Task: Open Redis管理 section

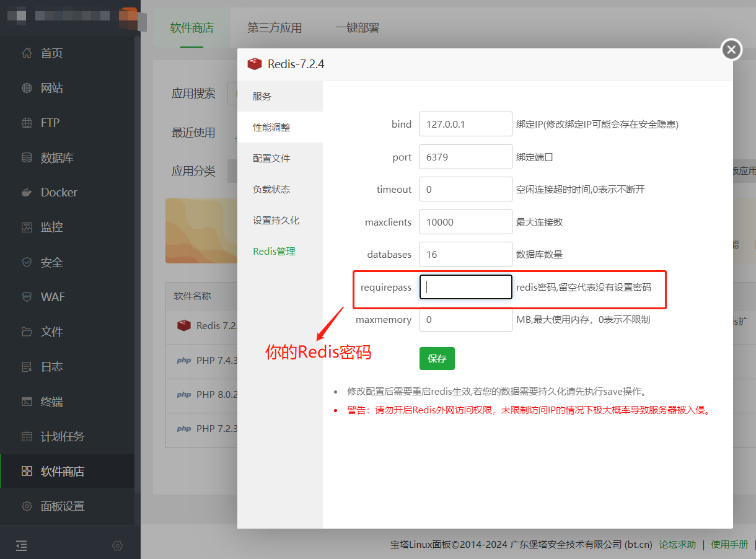Action: pyautogui.click(x=280, y=251)
